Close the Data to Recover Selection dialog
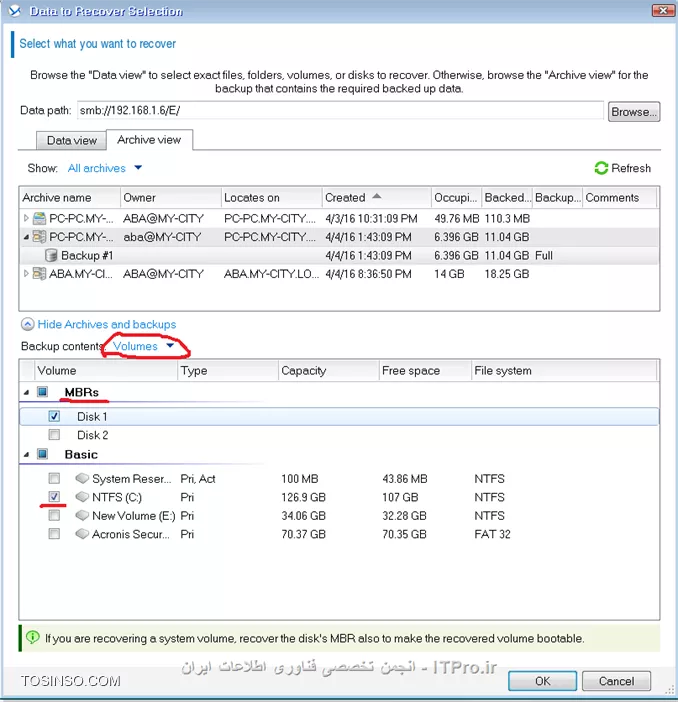The width and height of the screenshot is (678, 702). tap(663, 10)
